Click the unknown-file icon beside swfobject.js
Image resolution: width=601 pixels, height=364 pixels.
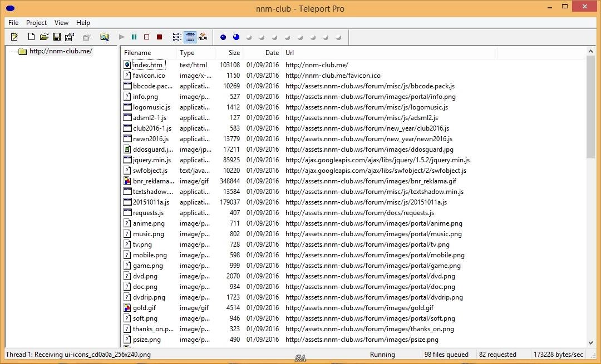pos(127,170)
